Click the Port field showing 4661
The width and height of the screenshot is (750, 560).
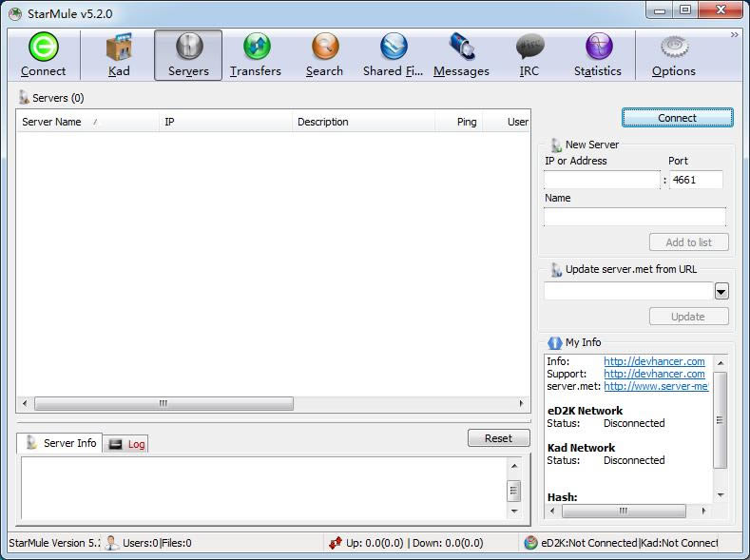pos(696,180)
